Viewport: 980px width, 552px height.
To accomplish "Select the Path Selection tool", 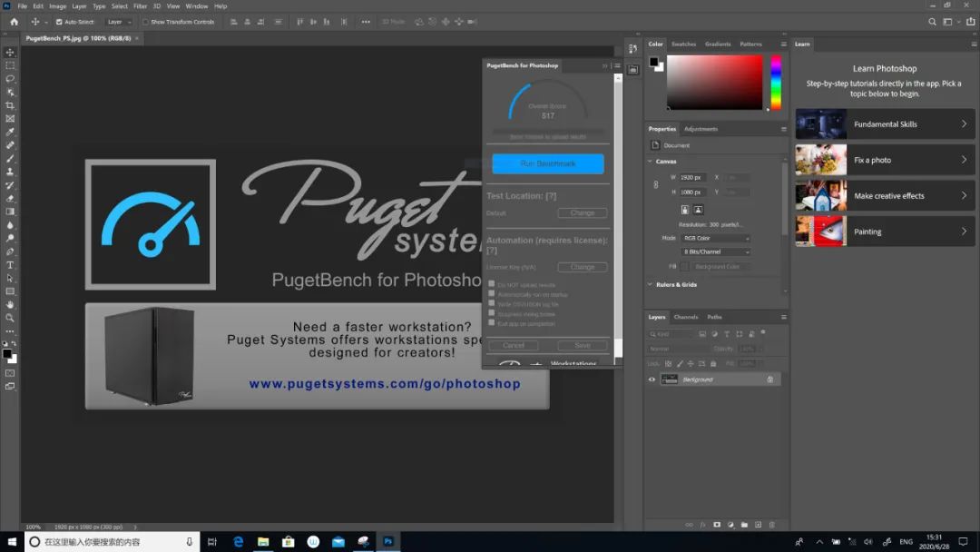I will click(x=10, y=278).
